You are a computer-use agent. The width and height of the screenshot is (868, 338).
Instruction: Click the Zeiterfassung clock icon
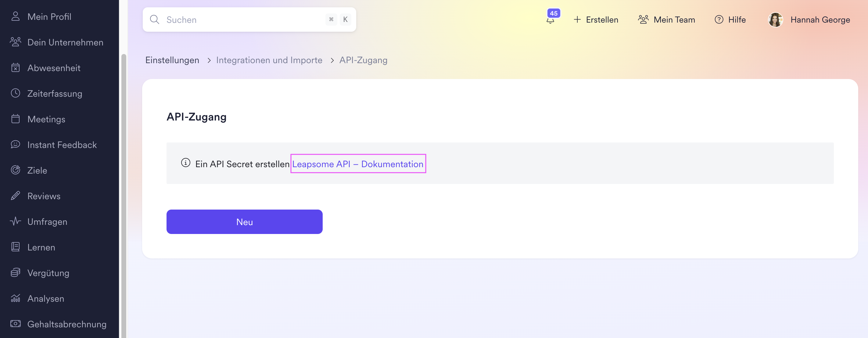pyautogui.click(x=16, y=93)
